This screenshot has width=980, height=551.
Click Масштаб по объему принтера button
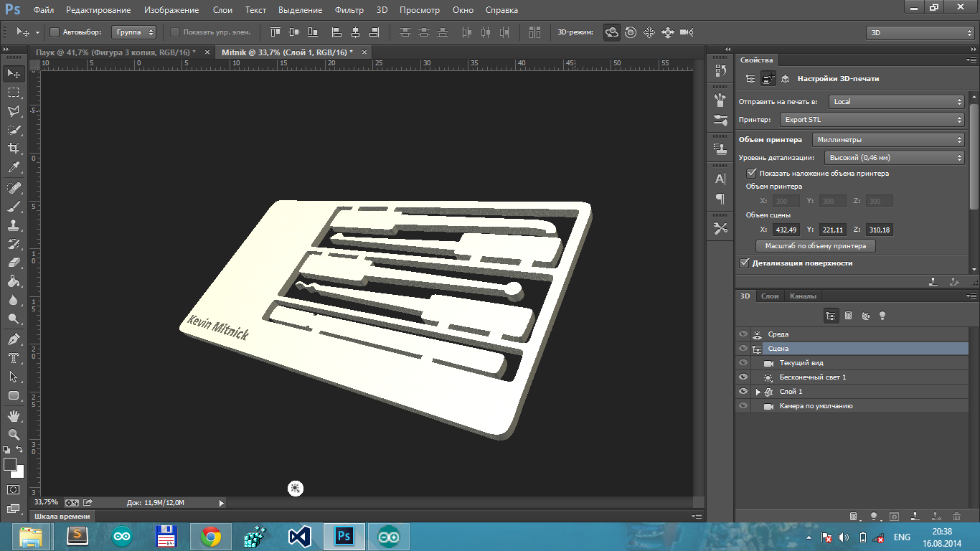815,245
